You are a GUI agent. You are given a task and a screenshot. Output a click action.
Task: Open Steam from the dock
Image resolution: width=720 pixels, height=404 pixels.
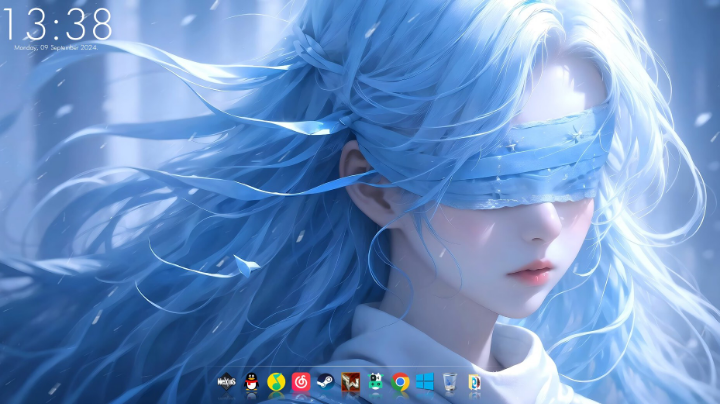coord(326,382)
